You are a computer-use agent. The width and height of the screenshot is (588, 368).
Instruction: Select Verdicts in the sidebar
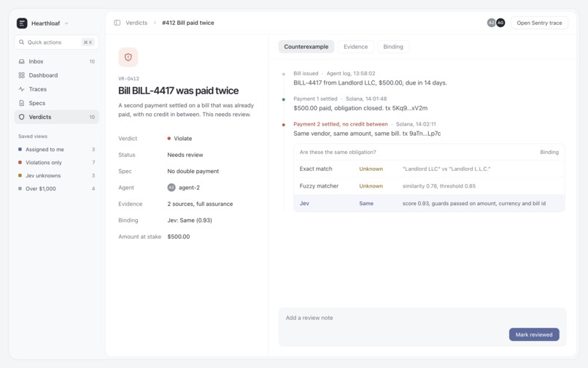57,117
